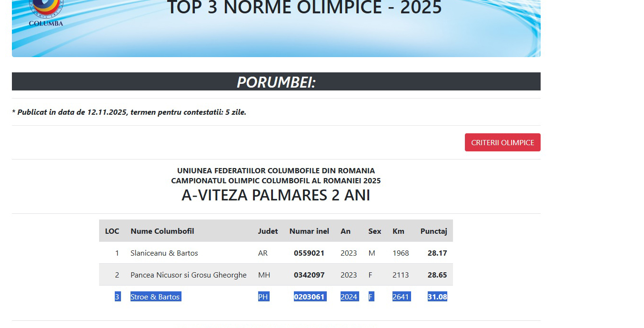
Task: Click the Sex column header
Action: (x=374, y=231)
